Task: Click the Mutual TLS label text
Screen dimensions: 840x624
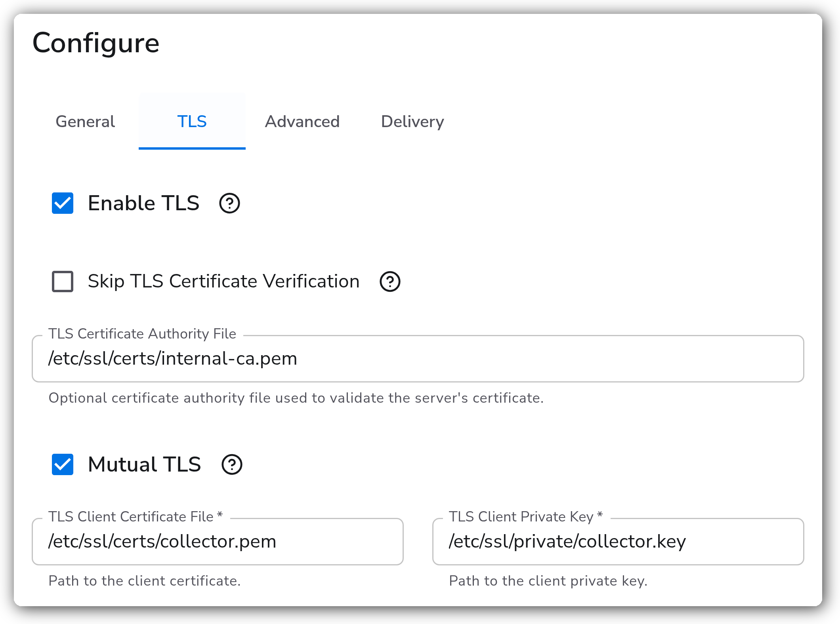Action: pos(144,464)
